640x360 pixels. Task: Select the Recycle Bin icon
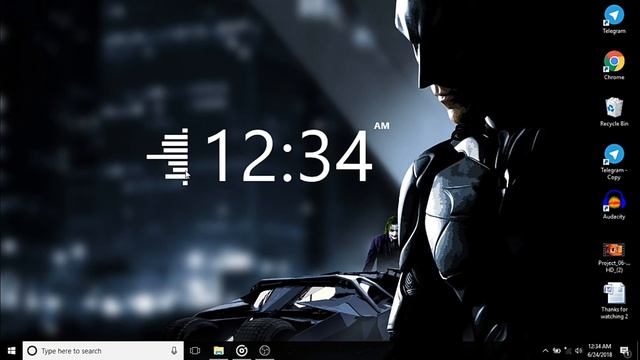point(614,111)
